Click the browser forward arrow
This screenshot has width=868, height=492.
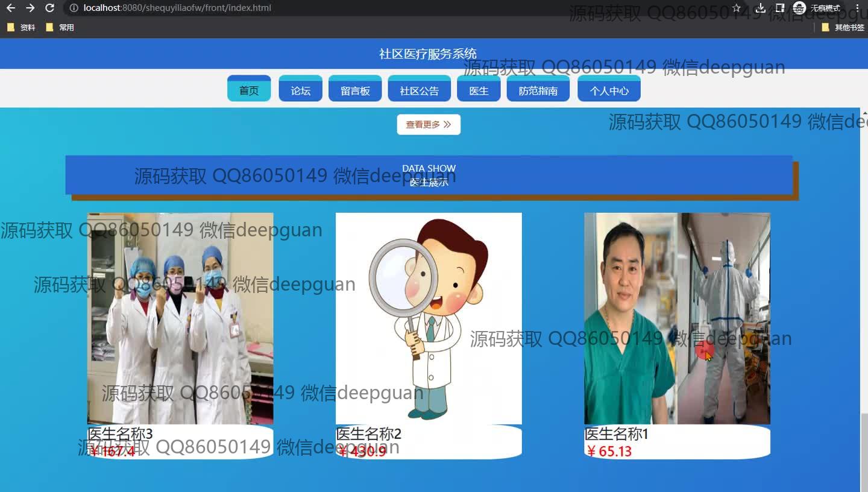click(30, 8)
